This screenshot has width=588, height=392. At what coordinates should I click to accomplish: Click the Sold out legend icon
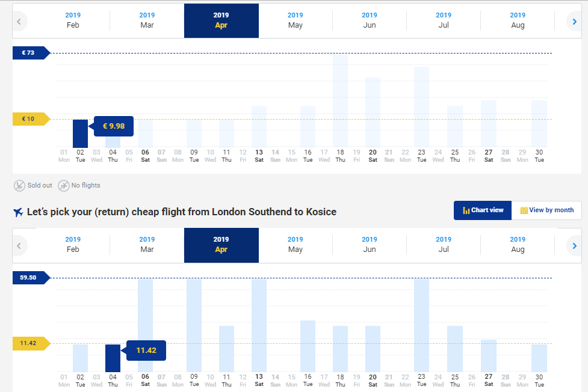click(x=19, y=186)
